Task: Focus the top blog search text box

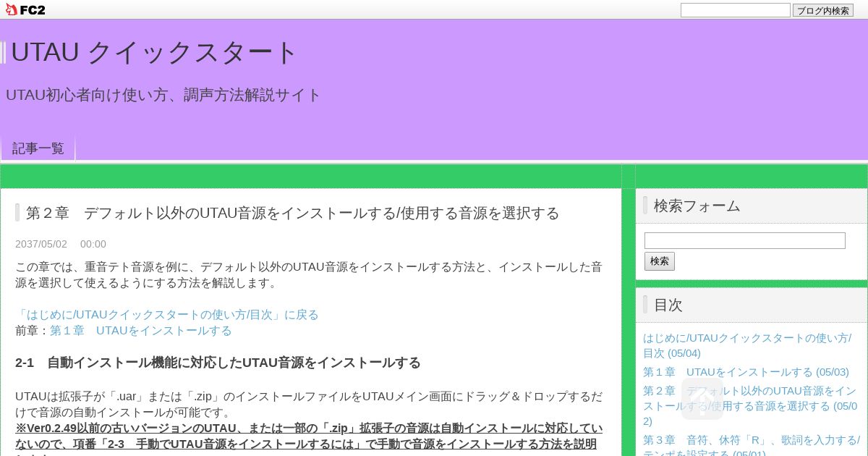Action: tap(735, 10)
